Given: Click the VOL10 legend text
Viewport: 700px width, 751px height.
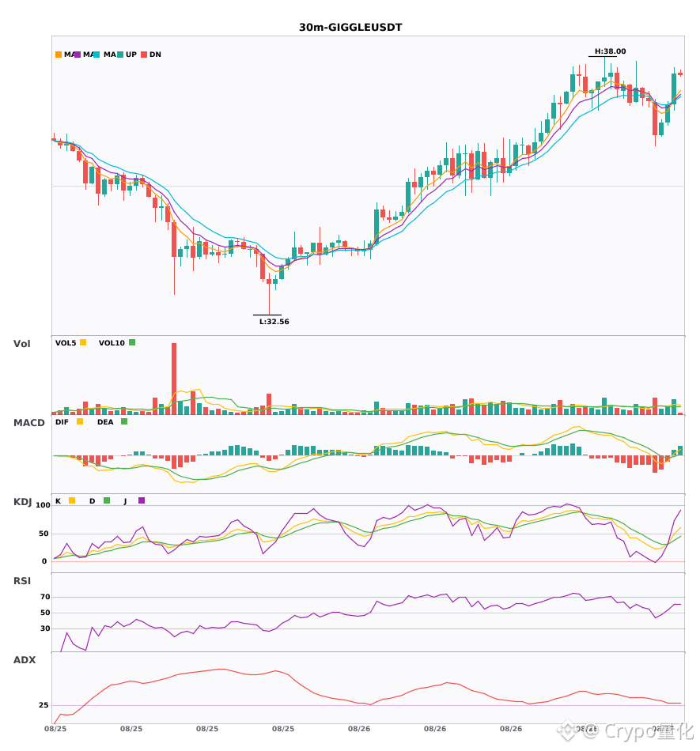Looking at the screenshot, I should tap(112, 343).
